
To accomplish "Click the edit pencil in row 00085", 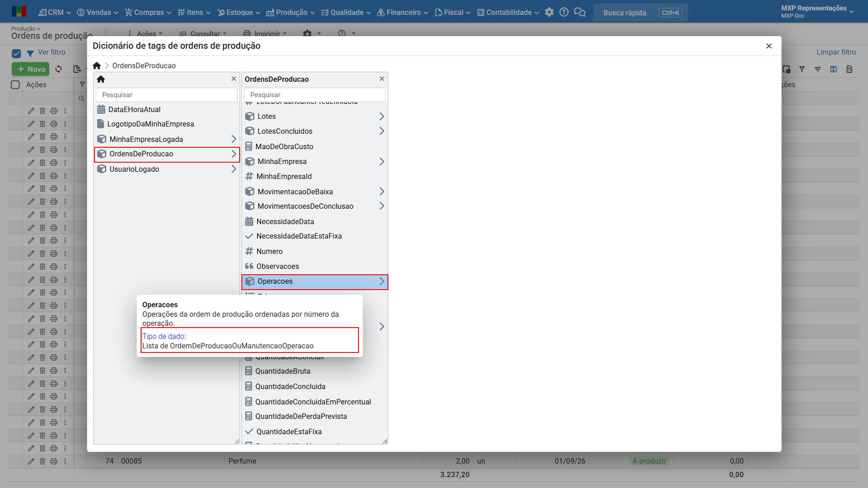I will tap(31, 461).
